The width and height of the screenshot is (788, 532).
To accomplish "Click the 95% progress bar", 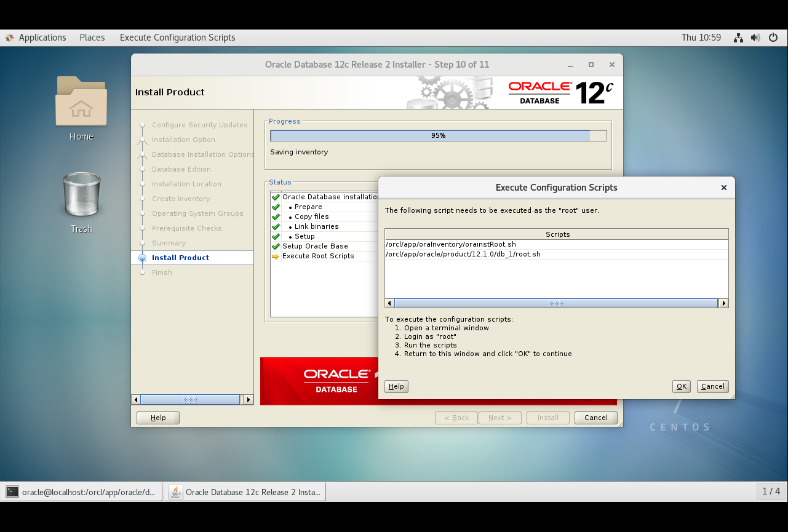I will tap(439, 135).
